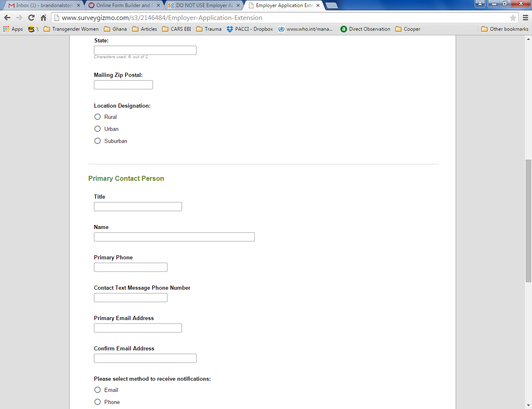Click the scrollbar down arrow

pos(528,405)
